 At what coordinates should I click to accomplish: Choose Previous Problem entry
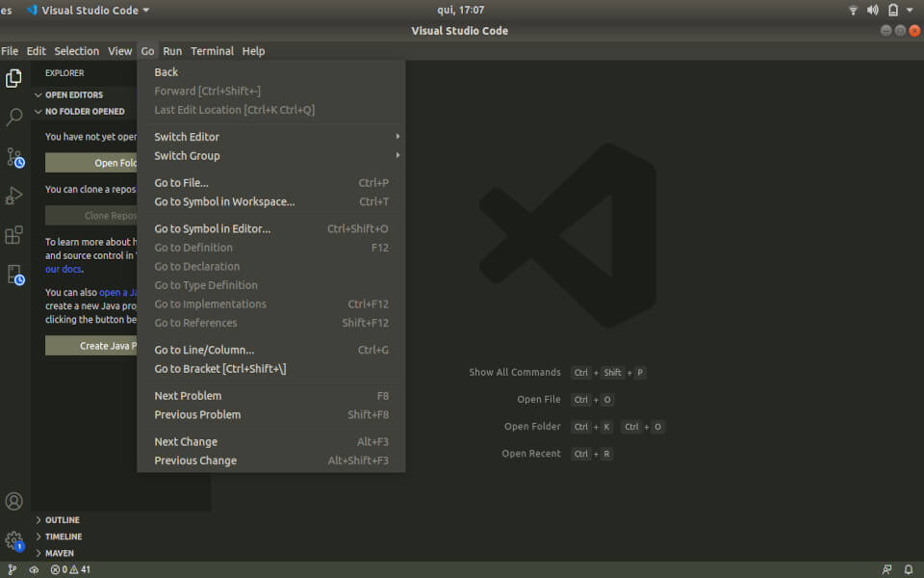point(271,414)
